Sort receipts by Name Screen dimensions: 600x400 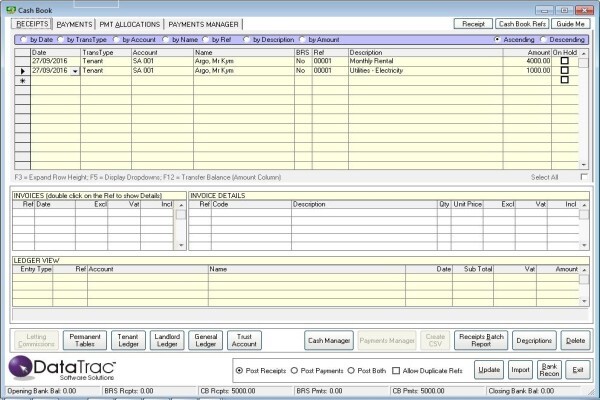[166, 39]
